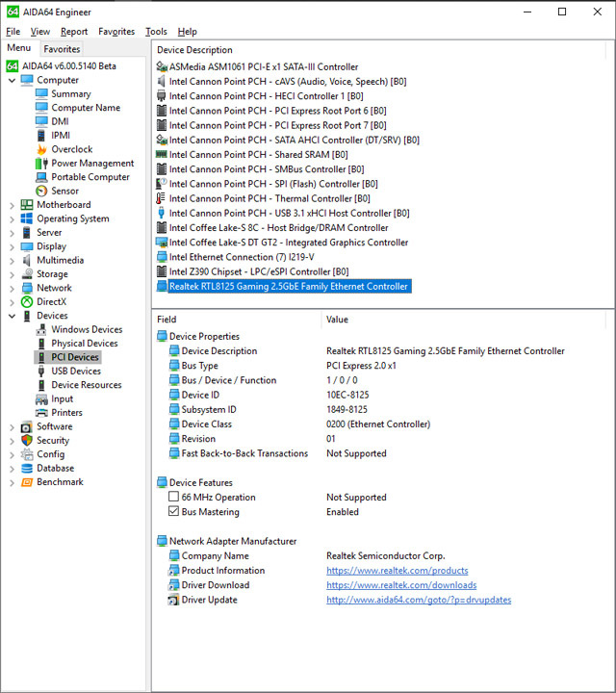Screen dimensions: 616x693
Task: Click the icon beside ASMedia ASM1061 controller
Action: coord(162,66)
